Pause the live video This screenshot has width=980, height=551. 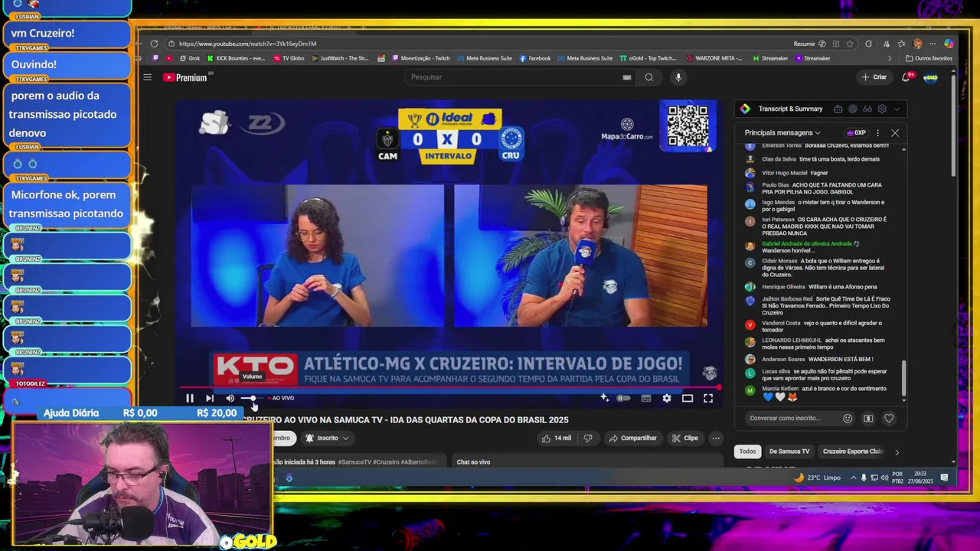[189, 398]
